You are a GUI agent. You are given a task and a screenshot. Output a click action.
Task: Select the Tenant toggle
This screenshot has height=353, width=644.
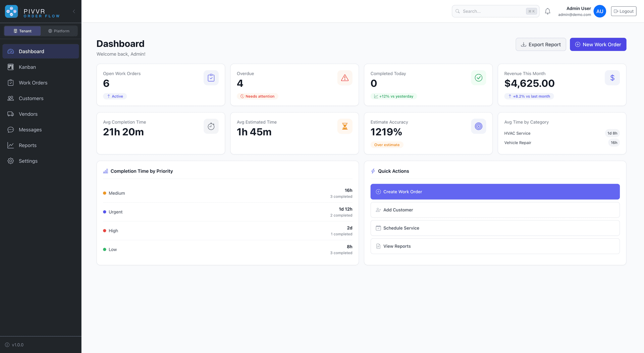click(22, 31)
